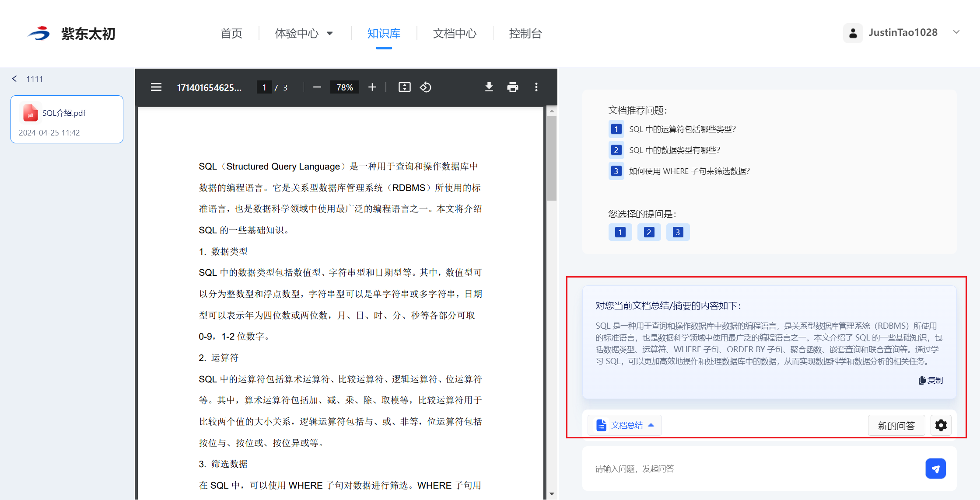Screen dimensions: 980x500
Task: Go to the 文档中心 tab
Action: tap(455, 33)
